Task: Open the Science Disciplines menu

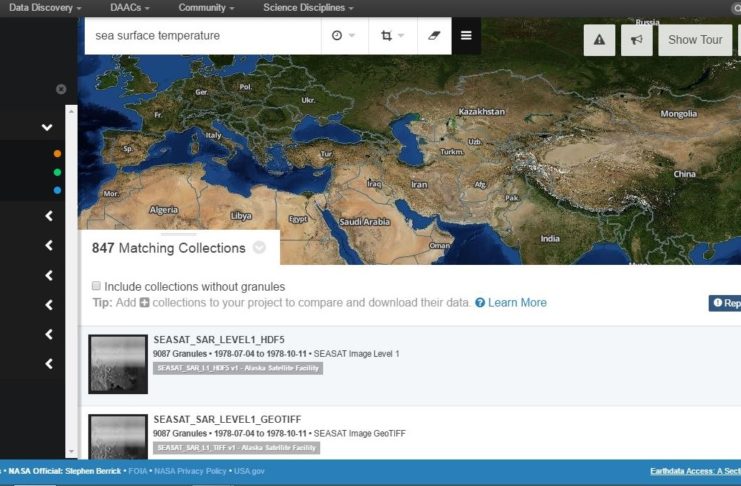Action: pyautogui.click(x=308, y=8)
